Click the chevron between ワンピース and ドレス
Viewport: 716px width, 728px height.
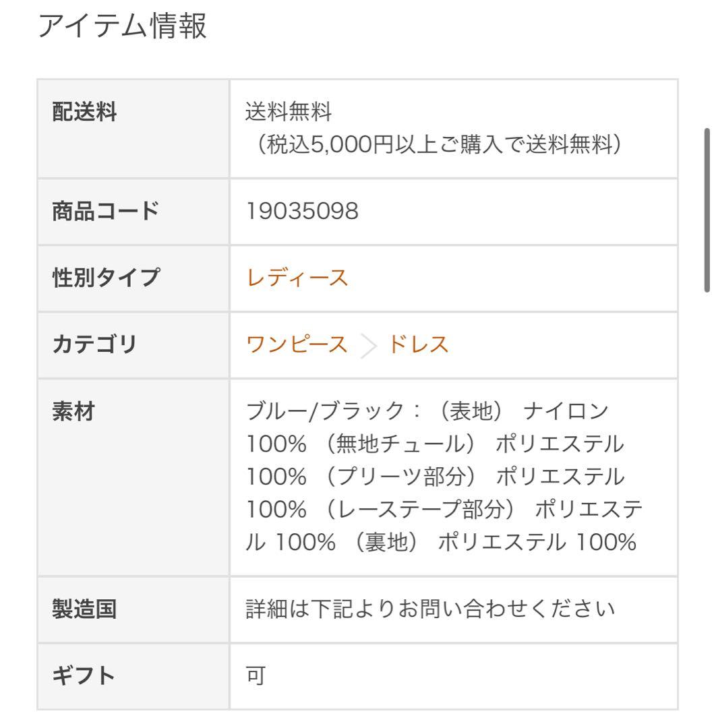coord(367,344)
